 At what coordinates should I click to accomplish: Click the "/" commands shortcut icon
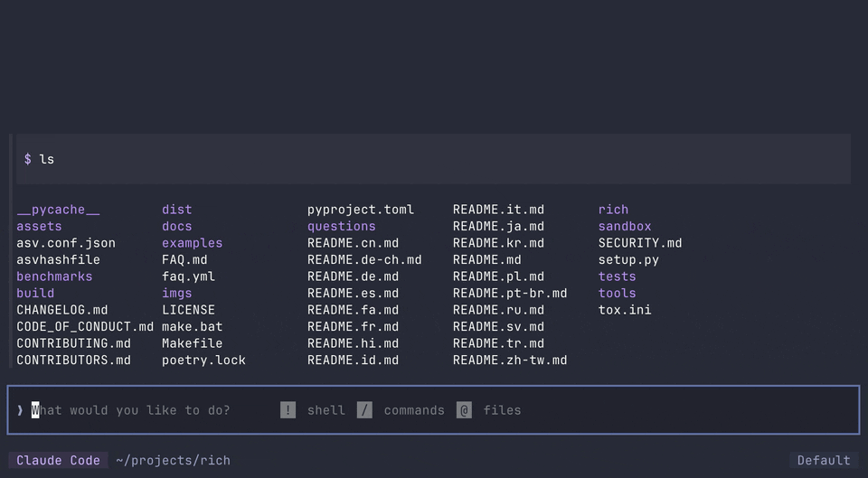[364, 410]
